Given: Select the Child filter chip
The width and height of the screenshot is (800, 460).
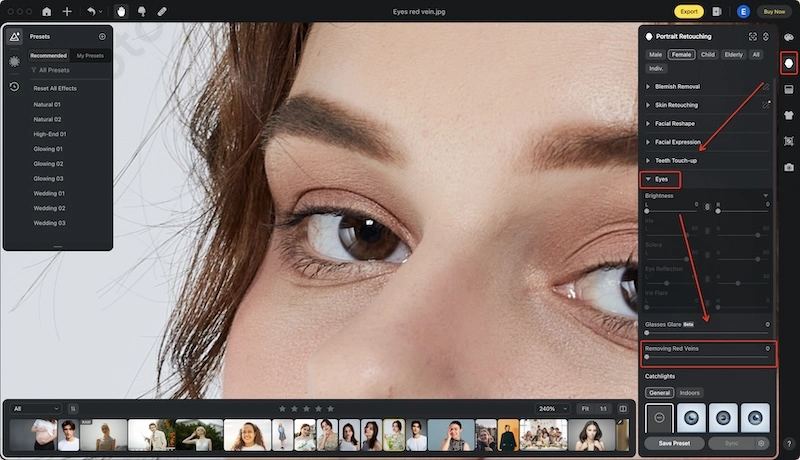Looking at the screenshot, I should pyautogui.click(x=708, y=55).
